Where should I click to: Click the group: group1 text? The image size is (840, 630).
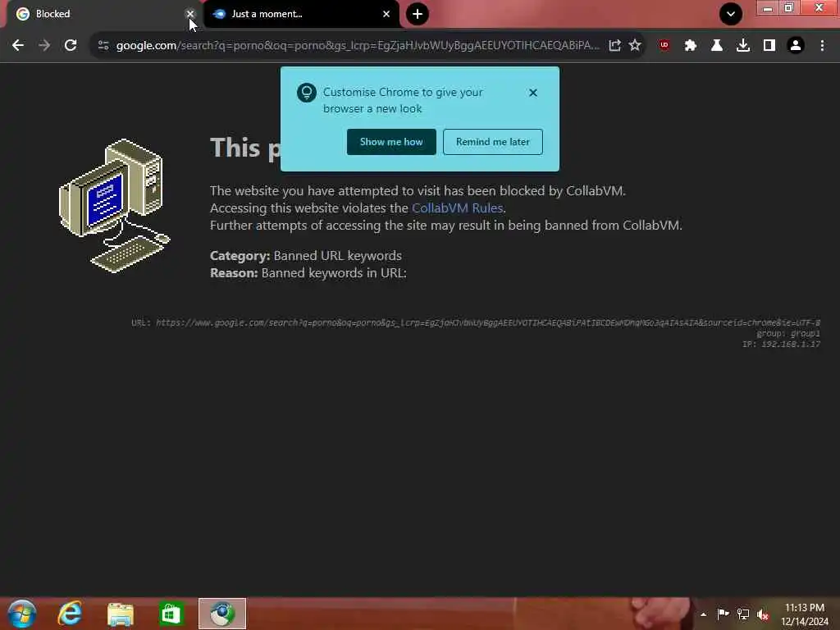pos(788,333)
